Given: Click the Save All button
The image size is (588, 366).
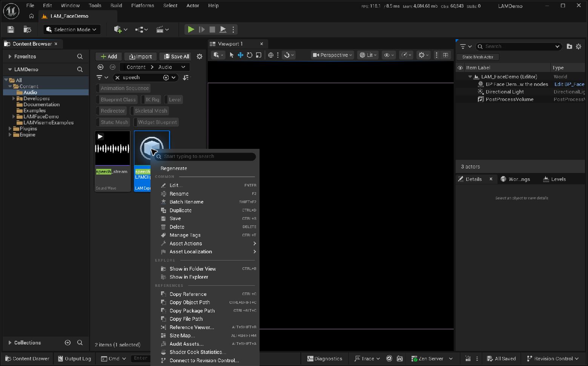Looking at the screenshot, I should pos(176,57).
